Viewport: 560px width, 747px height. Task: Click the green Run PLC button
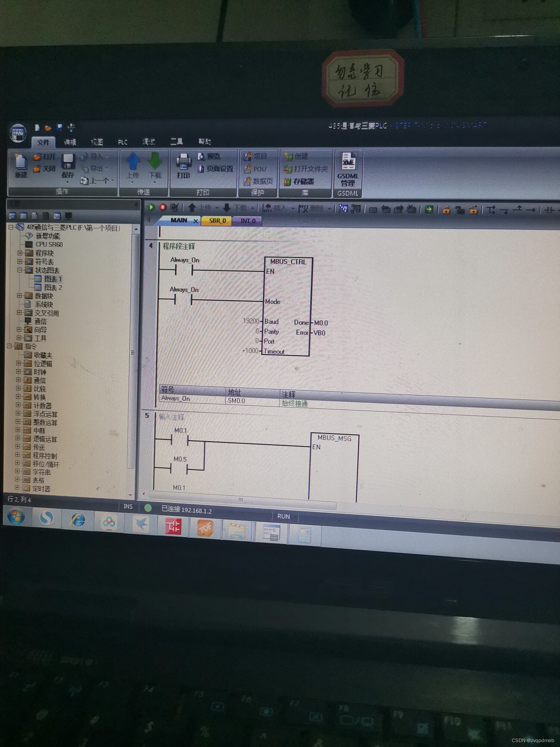point(151,207)
